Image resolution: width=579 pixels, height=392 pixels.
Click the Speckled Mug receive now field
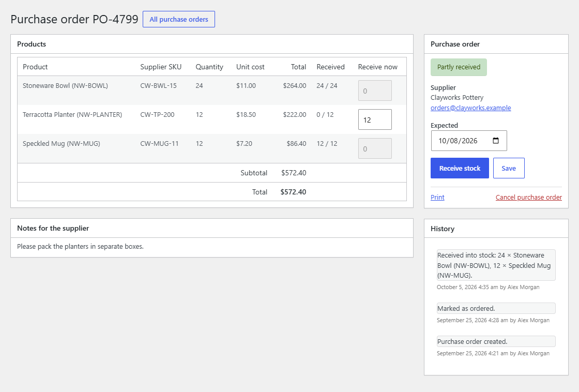(375, 148)
